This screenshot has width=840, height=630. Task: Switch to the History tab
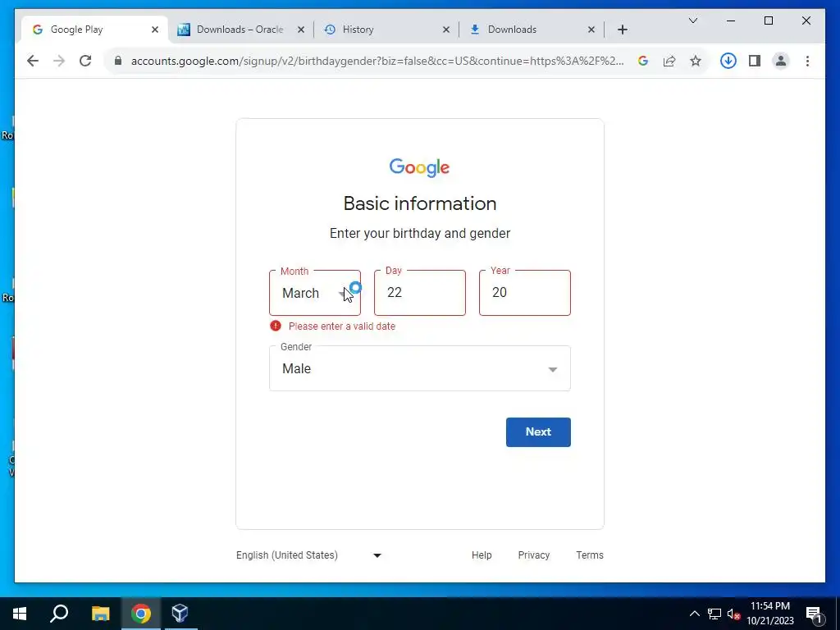[386, 30]
